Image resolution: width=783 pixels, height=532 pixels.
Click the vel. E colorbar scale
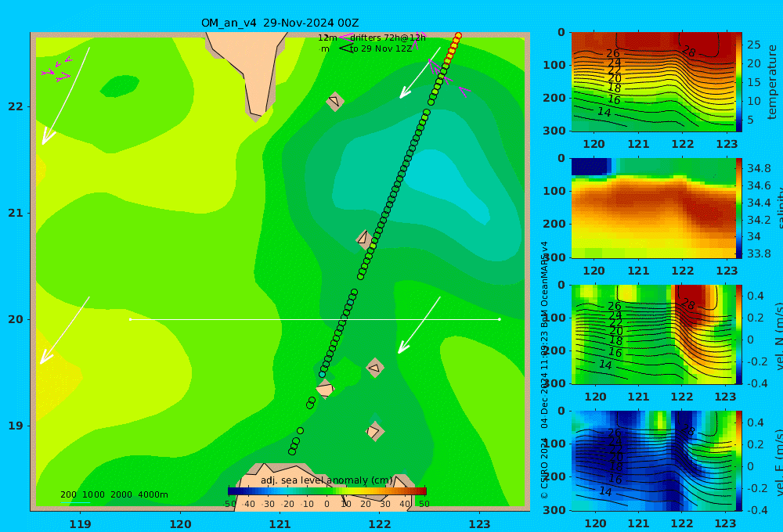click(x=739, y=461)
